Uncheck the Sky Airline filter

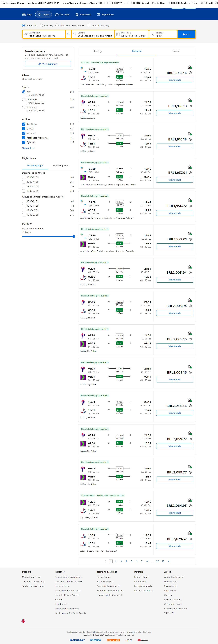24,124
